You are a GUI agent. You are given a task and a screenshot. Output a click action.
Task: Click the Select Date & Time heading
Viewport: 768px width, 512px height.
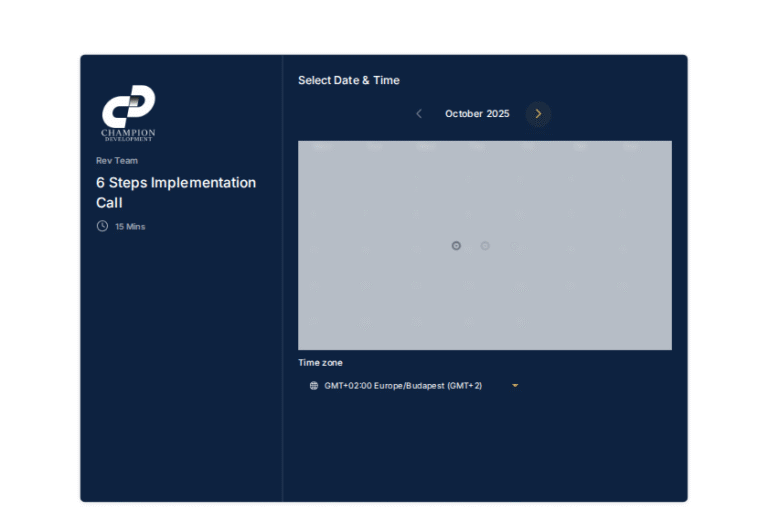(x=348, y=80)
